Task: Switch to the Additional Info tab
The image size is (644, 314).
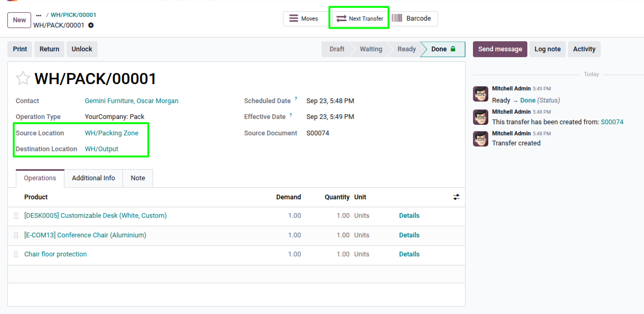Action: pos(93,178)
